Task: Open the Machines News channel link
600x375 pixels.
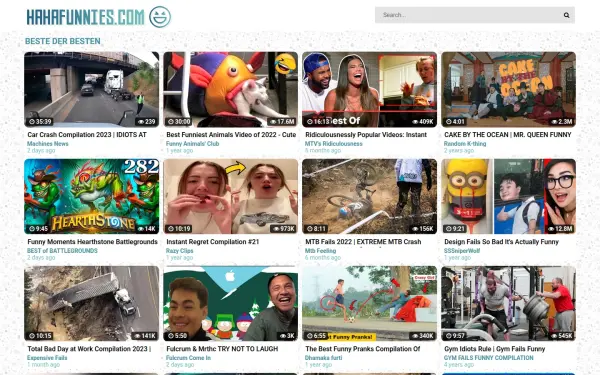Action: [x=47, y=144]
